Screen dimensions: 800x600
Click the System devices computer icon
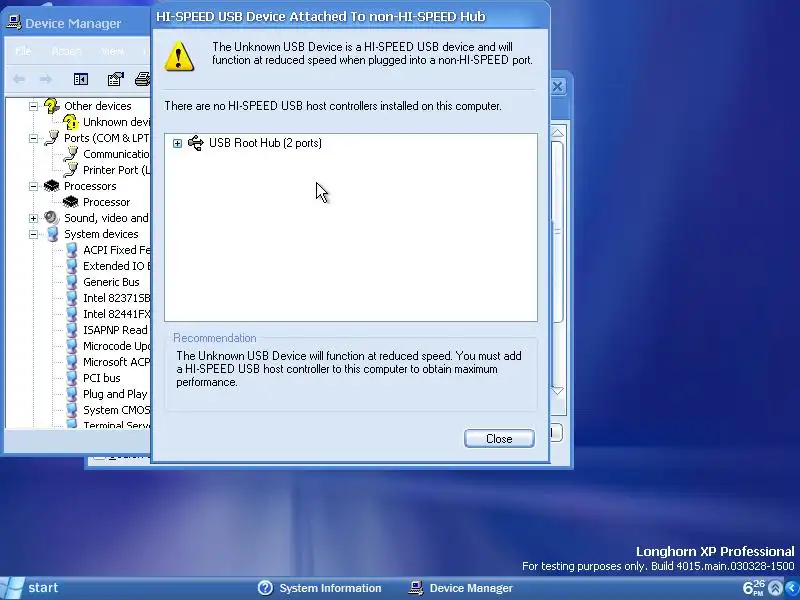52,234
